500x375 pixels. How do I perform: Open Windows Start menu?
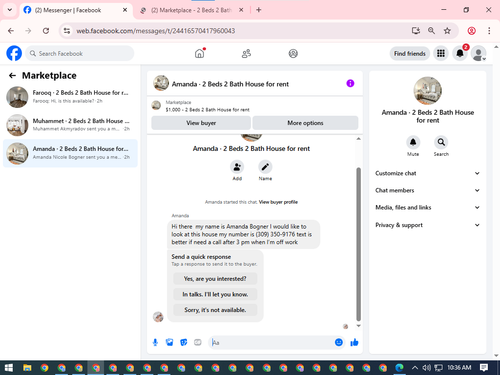9,368
